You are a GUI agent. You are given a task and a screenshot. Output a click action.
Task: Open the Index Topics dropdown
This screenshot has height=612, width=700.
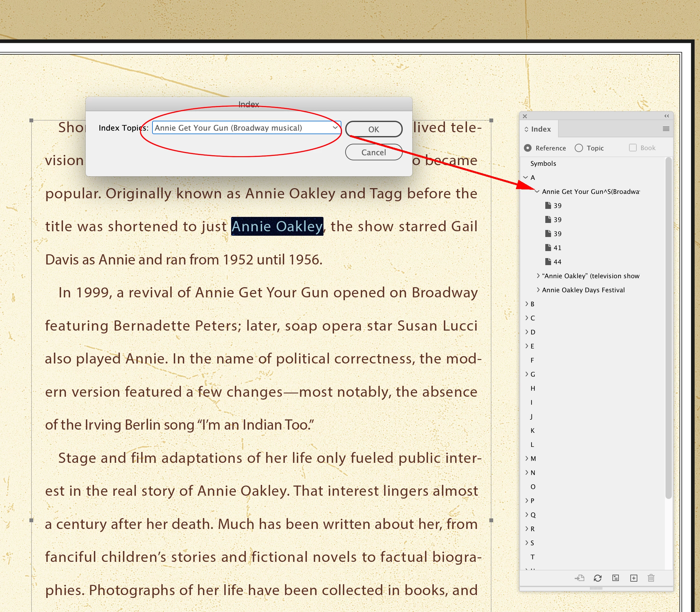click(x=335, y=128)
